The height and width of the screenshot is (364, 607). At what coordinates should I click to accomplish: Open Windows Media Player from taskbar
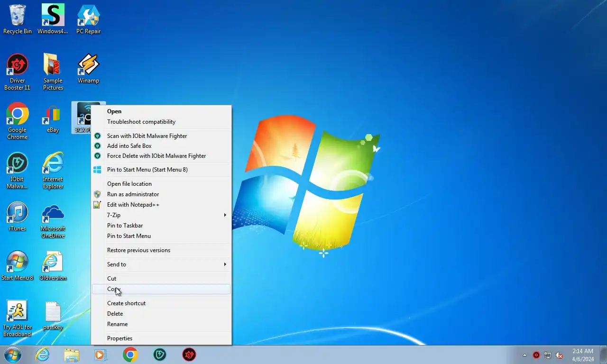click(100, 355)
